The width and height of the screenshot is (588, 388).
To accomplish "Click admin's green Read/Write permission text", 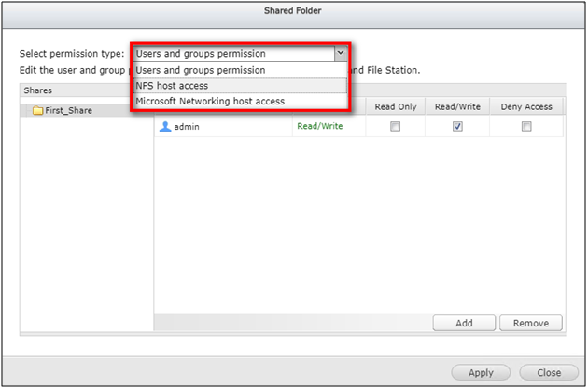I will (x=319, y=126).
